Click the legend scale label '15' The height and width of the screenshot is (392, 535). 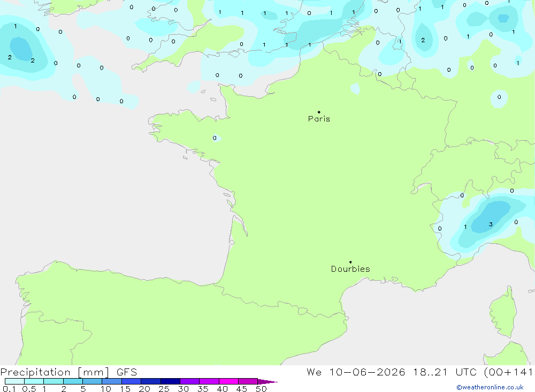125,389
